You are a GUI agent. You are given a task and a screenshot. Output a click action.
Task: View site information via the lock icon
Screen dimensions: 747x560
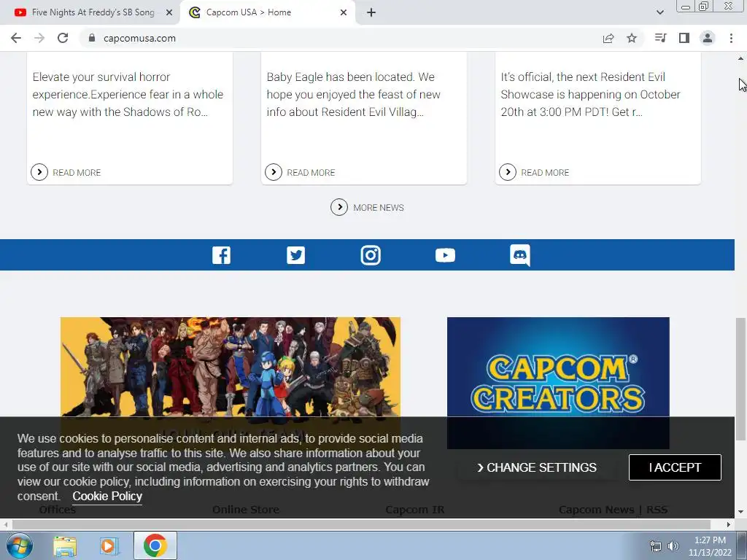[92, 38]
